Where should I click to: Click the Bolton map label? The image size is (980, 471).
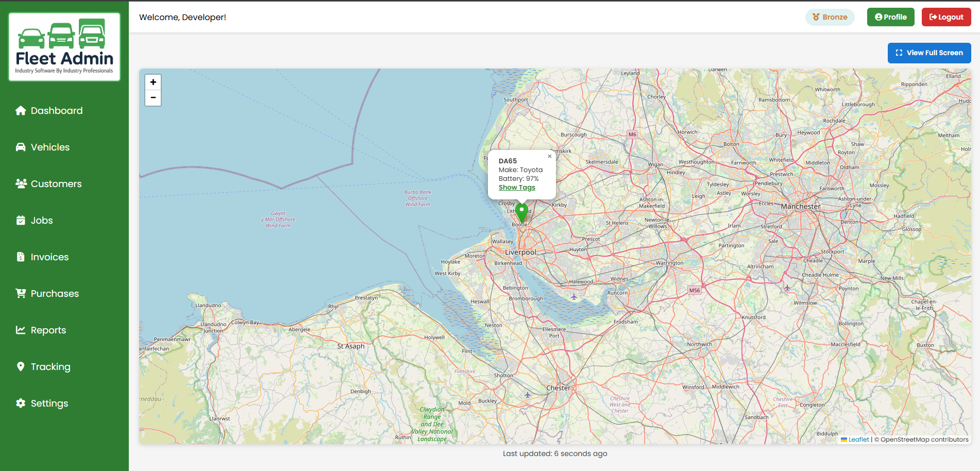pos(731,144)
